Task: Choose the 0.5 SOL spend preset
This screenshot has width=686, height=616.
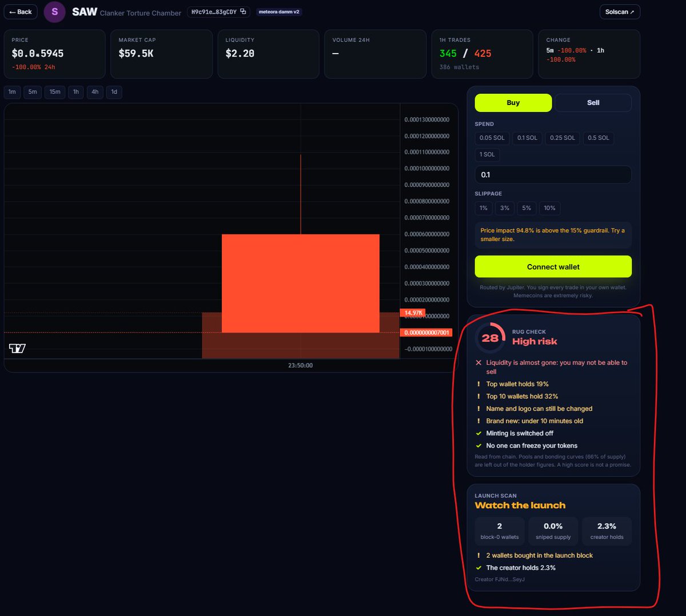Action: tap(599, 138)
